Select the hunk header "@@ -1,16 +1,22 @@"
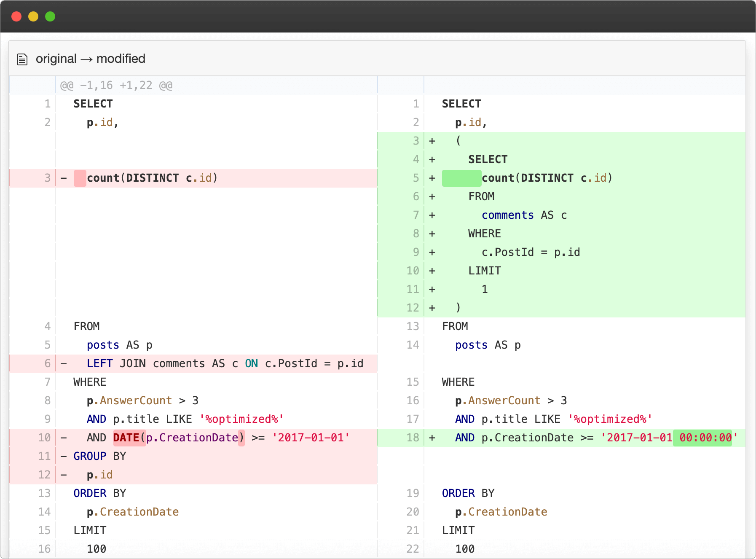This screenshot has width=756, height=559. [x=116, y=86]
